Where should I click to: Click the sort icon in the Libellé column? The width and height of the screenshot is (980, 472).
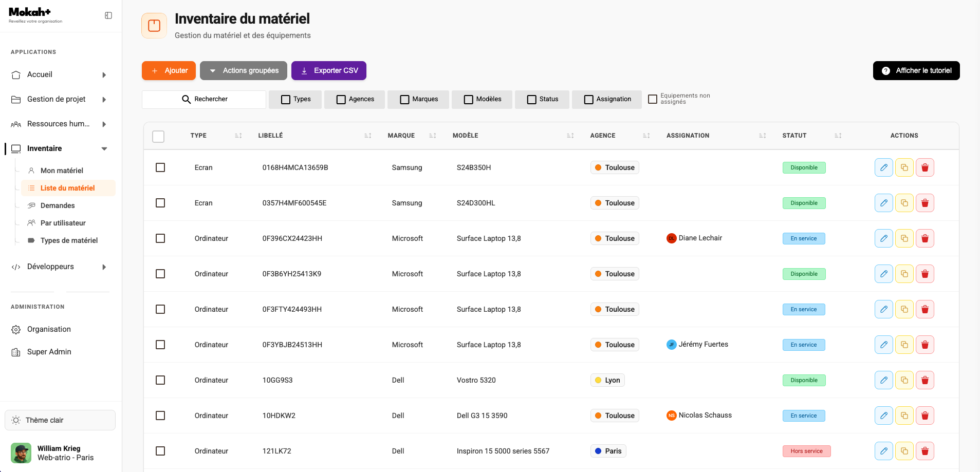coord(367,136)
